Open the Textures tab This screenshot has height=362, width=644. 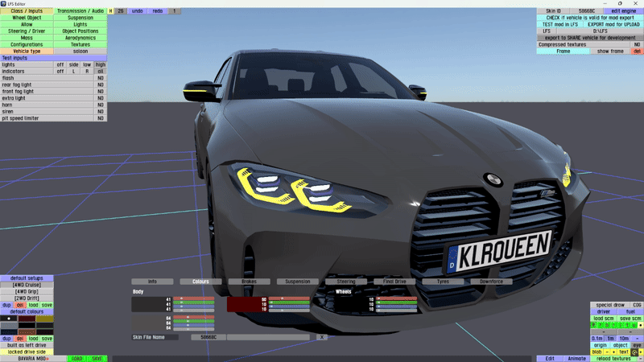click(x=80, y=44)
